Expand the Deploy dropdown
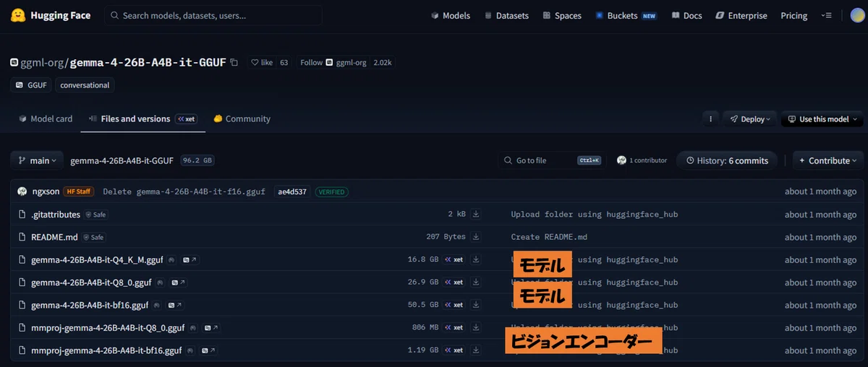 [x=750, y=119]
